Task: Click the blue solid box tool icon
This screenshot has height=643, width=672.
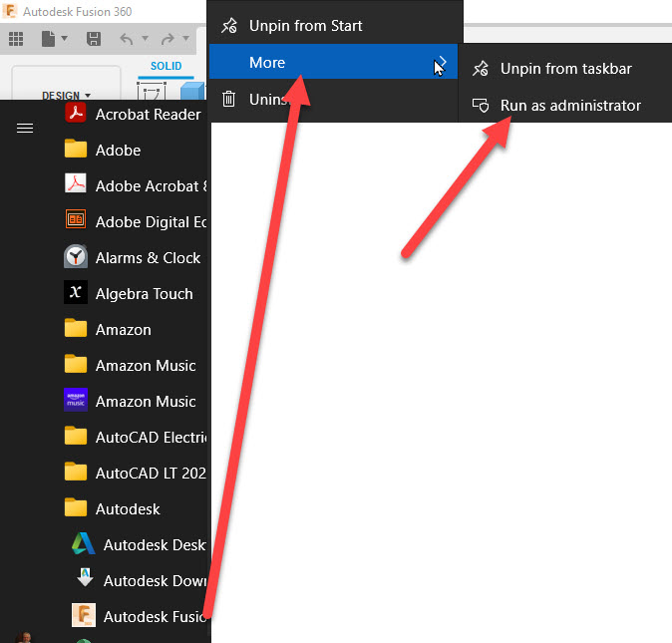Action: [192, 91]
